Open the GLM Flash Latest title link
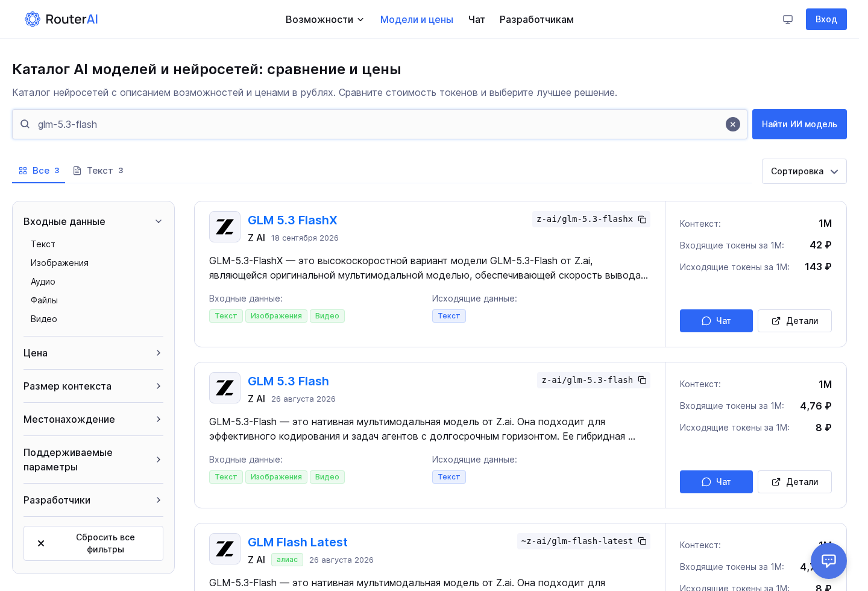The image size is (868, 591). [298, 542]
